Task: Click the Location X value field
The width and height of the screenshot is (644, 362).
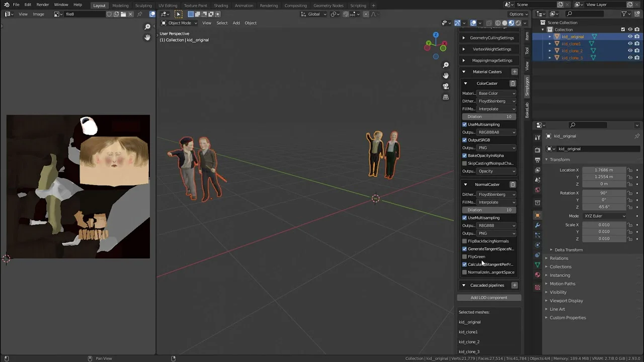Action: tap(603, 170)
